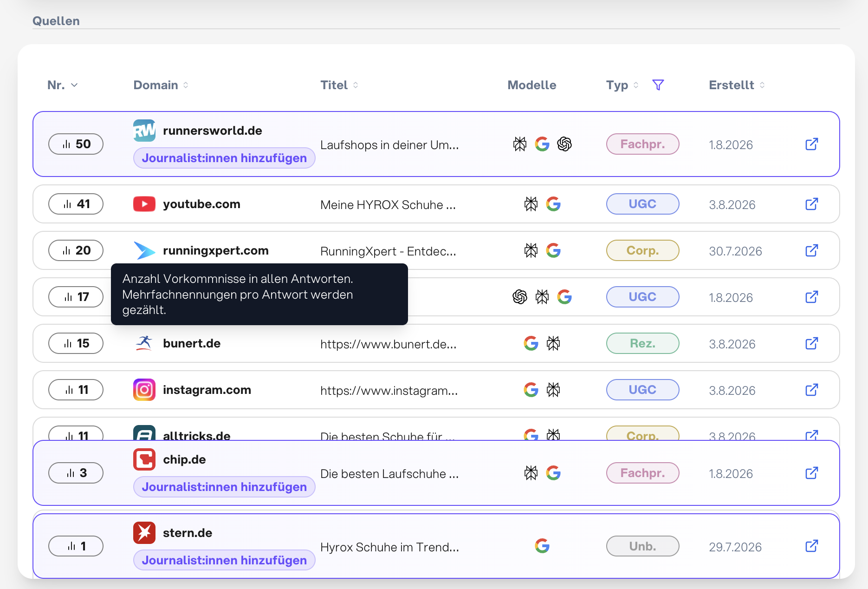Click the Fachpr. tag in chip.de row

tap(642, 473)
